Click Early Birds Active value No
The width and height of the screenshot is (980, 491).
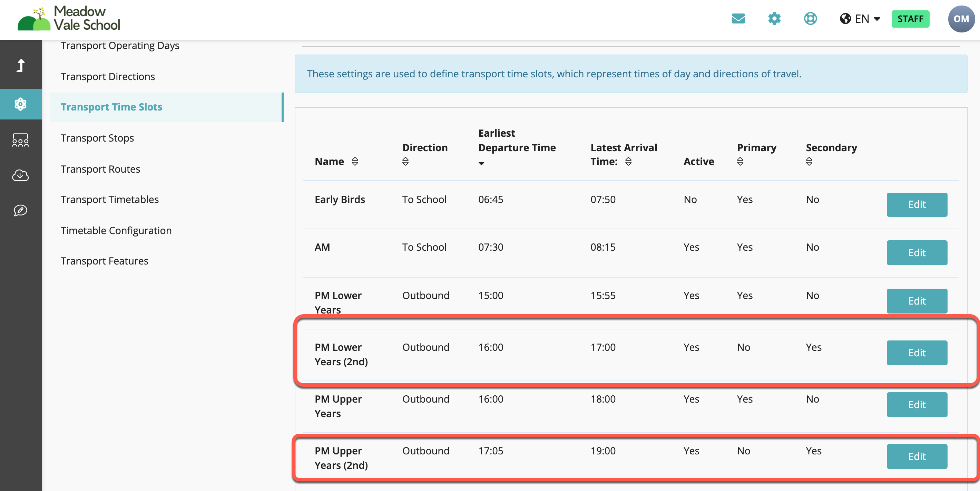(690, 200)
